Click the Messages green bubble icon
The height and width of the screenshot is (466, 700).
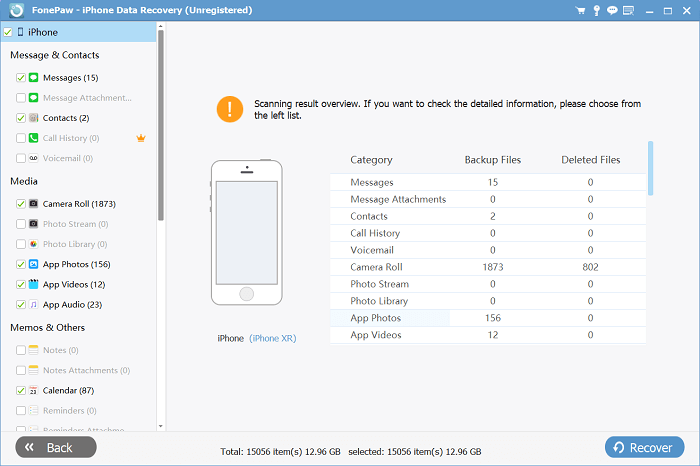click(x=33, y=78)
